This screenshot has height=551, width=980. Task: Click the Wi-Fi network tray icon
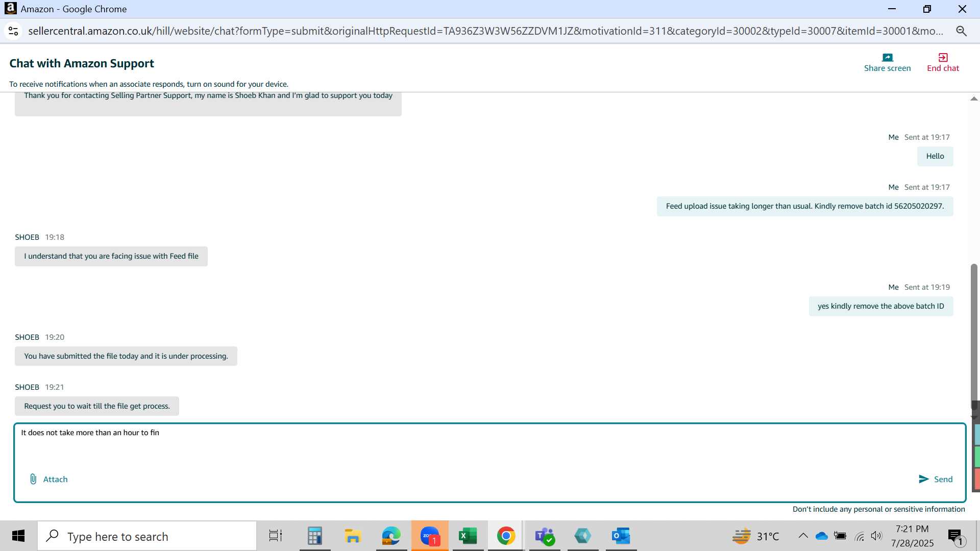click(x=860, y=536)
